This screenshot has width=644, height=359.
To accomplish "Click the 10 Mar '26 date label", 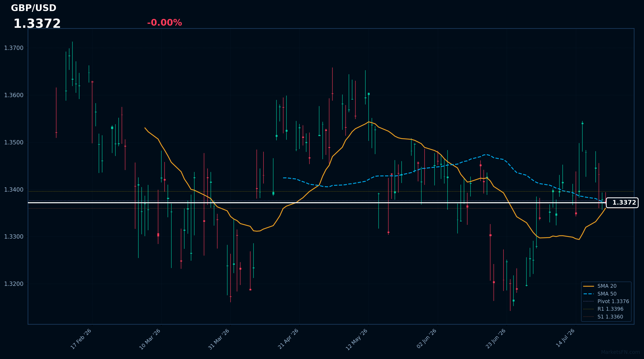I will [x=150, y=339].
